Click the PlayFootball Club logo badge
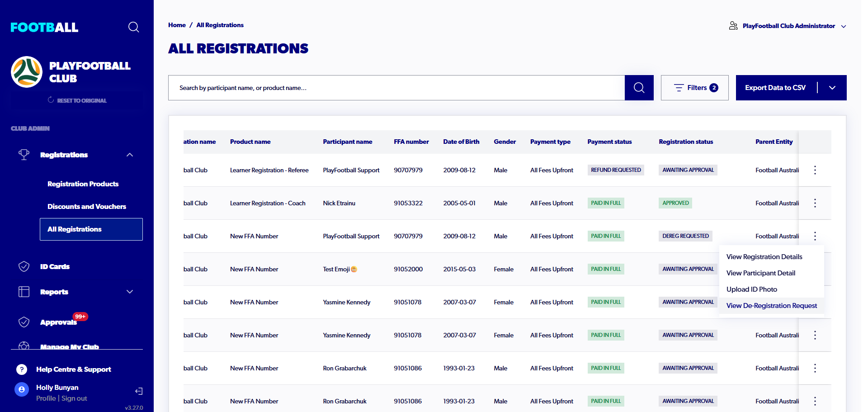The height and width of the screenshot is (412, 868). (x=27, y=72)
